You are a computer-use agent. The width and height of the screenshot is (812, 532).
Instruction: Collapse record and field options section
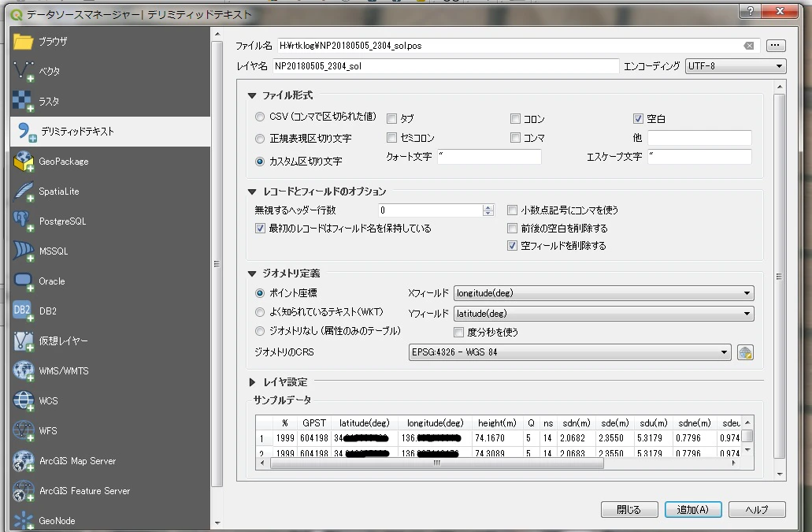(252, 192)
